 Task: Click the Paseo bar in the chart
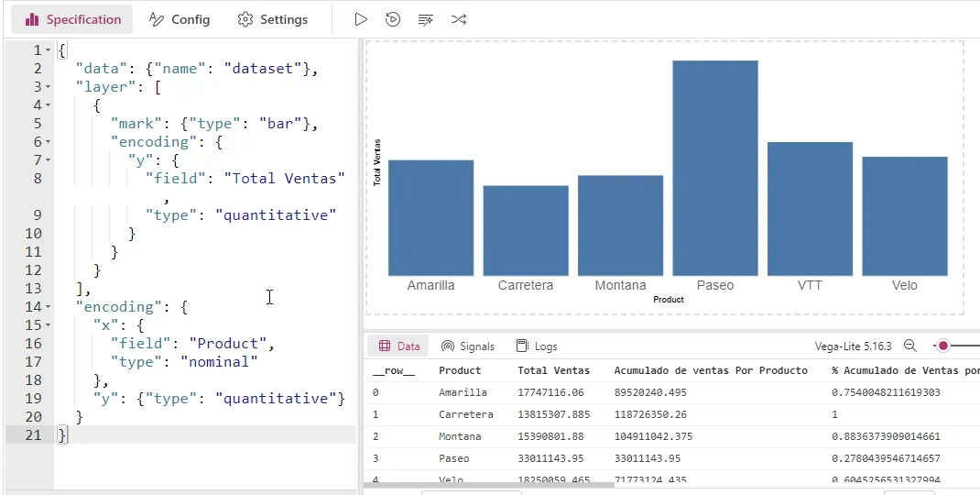point(714,168)
